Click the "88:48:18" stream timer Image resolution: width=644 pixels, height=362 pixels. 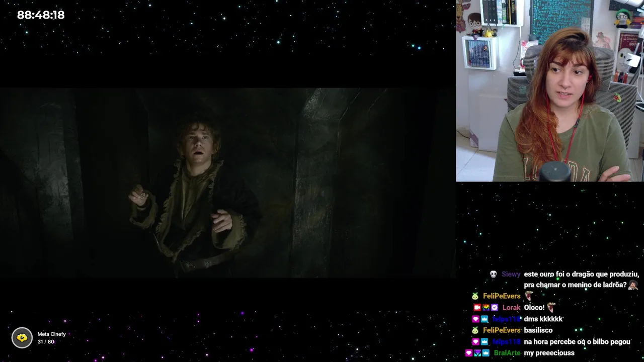[x=41, y=15]
